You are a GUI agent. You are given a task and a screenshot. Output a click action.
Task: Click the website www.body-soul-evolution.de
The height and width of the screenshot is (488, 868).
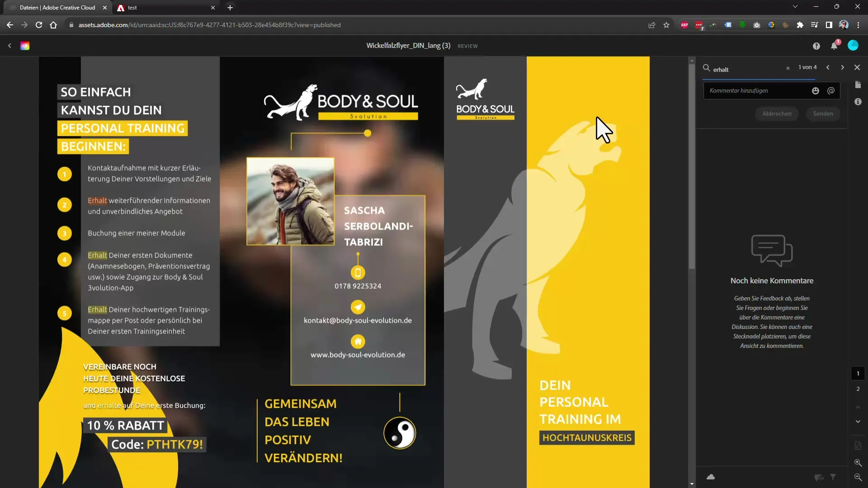point(358,355)
